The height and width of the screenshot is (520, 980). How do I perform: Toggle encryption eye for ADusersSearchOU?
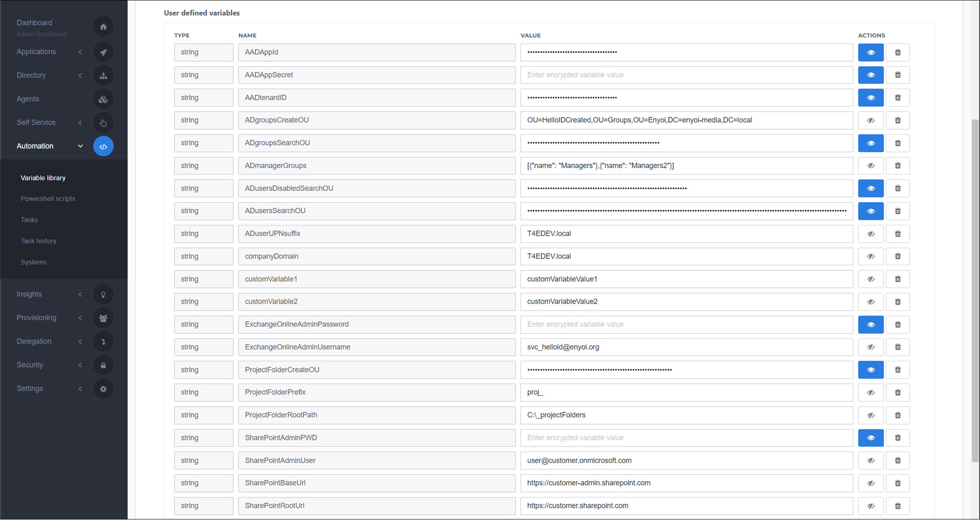[871, 211]
